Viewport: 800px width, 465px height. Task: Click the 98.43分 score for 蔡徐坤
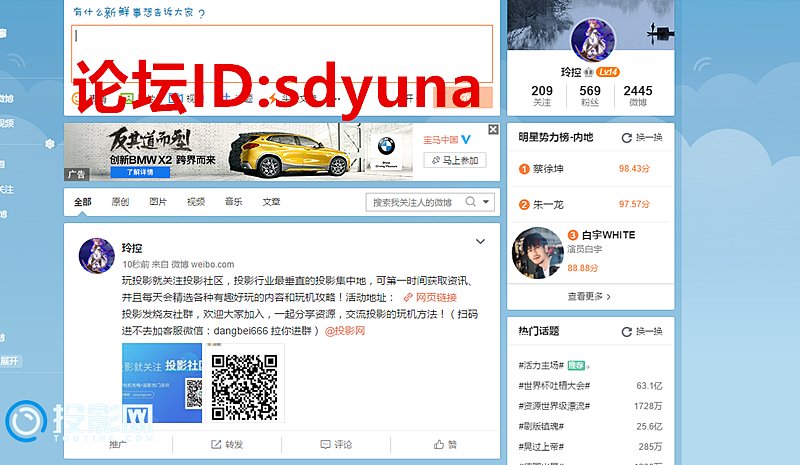pos(634,168)
